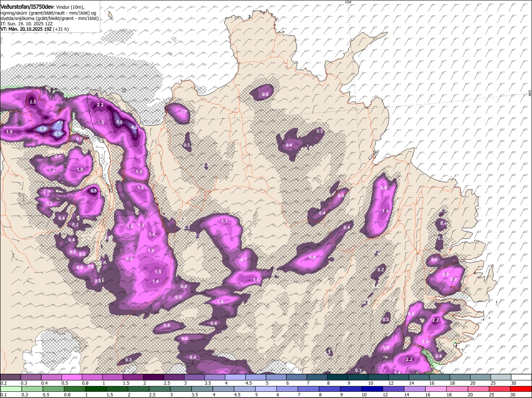
Task: Select top-row legend swatch between 2 and 2.5
Action: coord(153,377)
